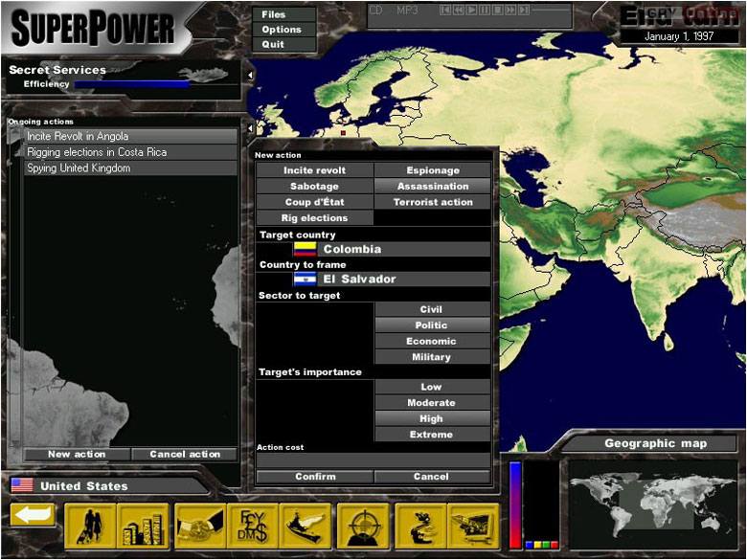Choose Espionage action type

click(x=433, y=170)
